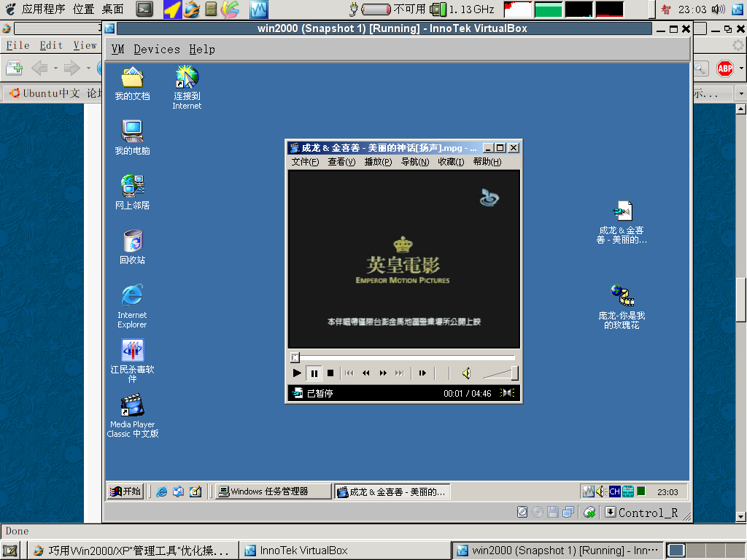Click Internet Explorer quick launch icon
Viewport: 747px width, 560px height.
coord(162,491)
